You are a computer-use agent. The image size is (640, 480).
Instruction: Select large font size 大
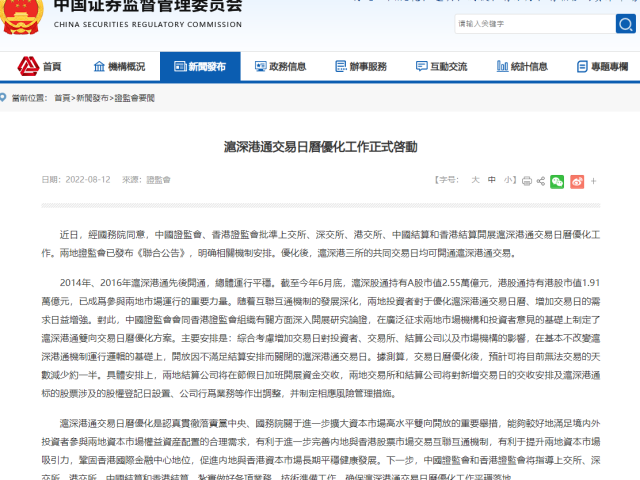(x=476, y=180)
